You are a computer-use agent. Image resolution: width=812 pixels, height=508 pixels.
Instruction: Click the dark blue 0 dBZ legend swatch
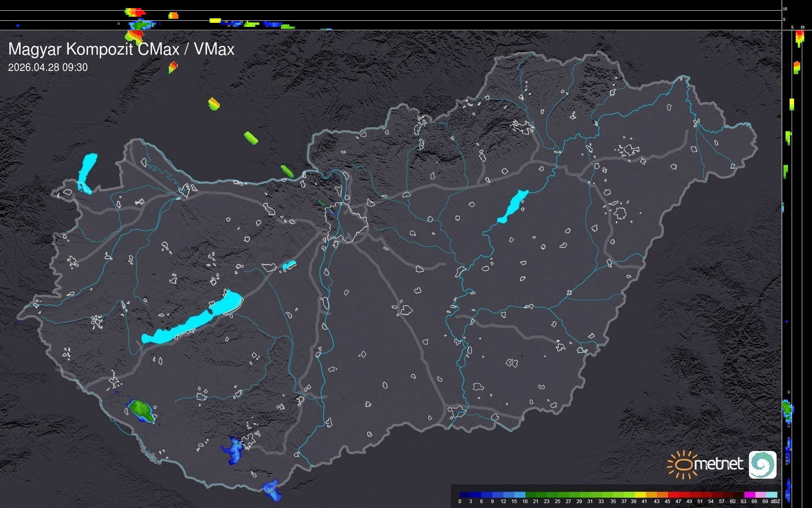465,495
